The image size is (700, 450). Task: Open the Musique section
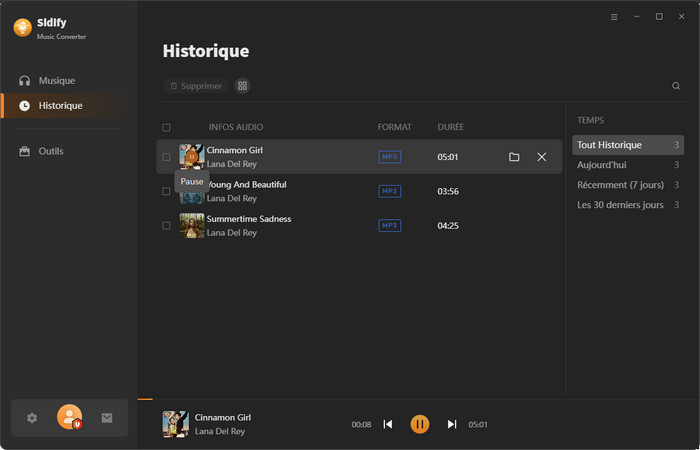click(56, 80)
